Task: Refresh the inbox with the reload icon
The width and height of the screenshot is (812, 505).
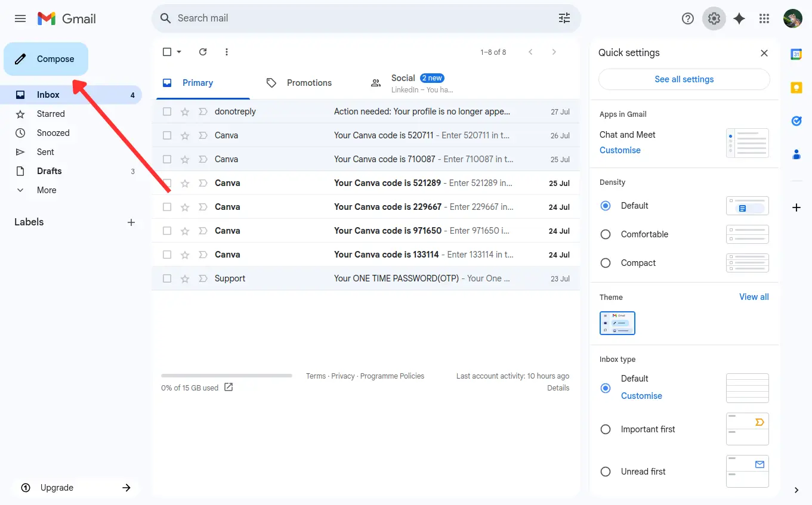Action: pos(202,52)
